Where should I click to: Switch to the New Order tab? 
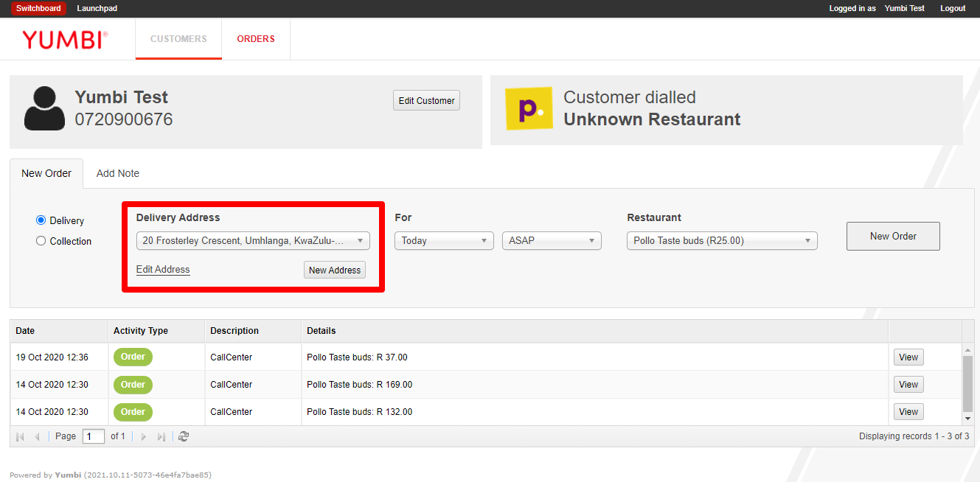click(46, 173)
